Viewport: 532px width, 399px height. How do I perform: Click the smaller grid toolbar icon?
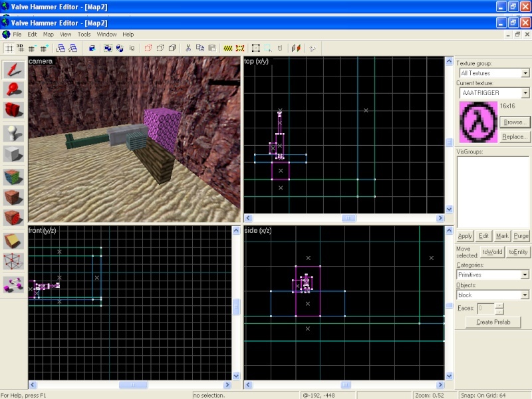point(32,48)
